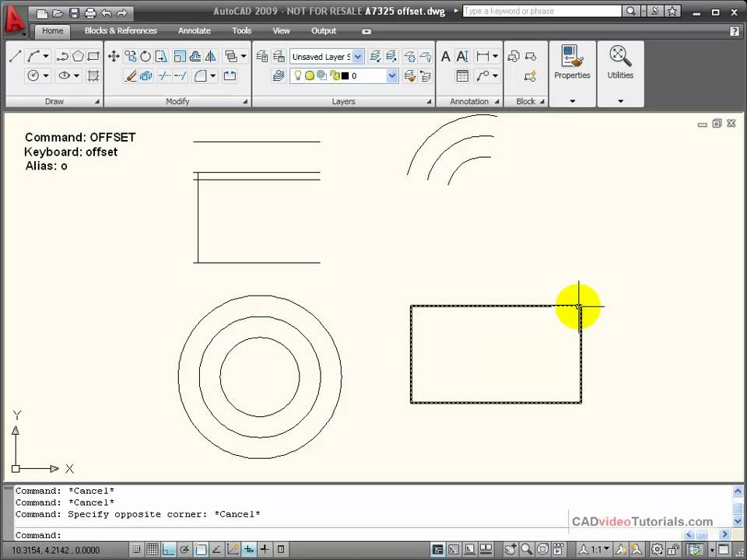Open the Properties panel button

point(572,73)
